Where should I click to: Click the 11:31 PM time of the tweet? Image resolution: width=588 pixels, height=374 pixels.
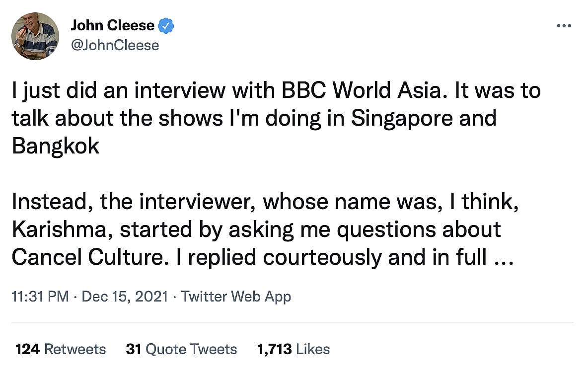point(40,297)
